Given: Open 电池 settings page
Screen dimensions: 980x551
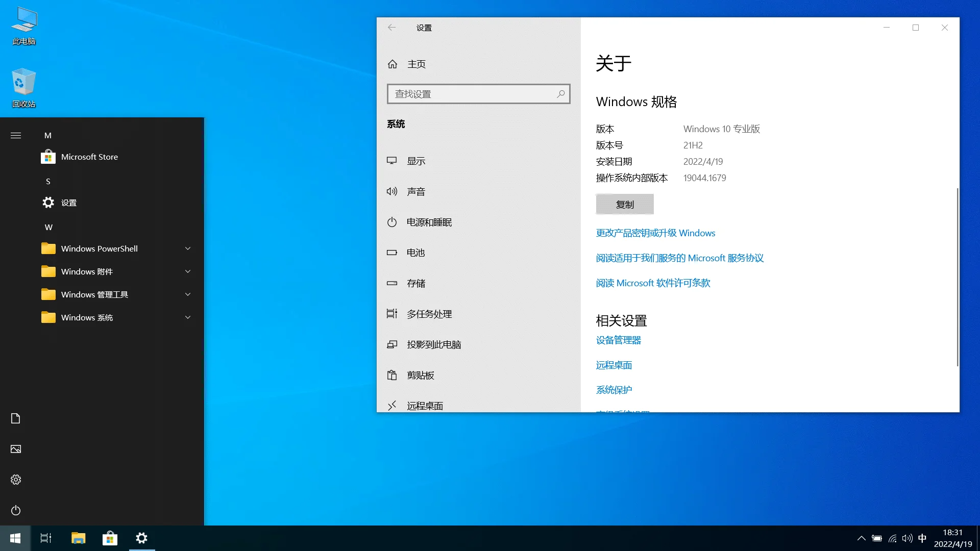Looking at the screenshot, I should (x=415, y=253).
